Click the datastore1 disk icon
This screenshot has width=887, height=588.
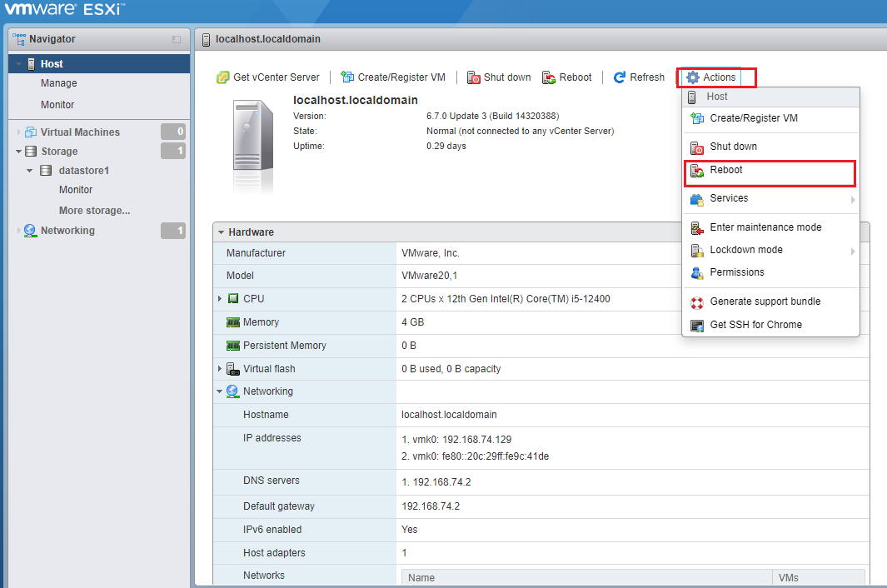46,171
